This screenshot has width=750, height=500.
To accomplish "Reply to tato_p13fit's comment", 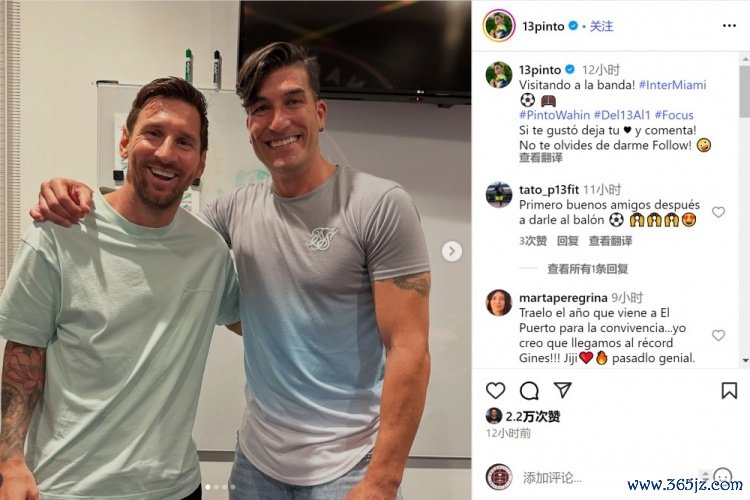I will 567,241.
